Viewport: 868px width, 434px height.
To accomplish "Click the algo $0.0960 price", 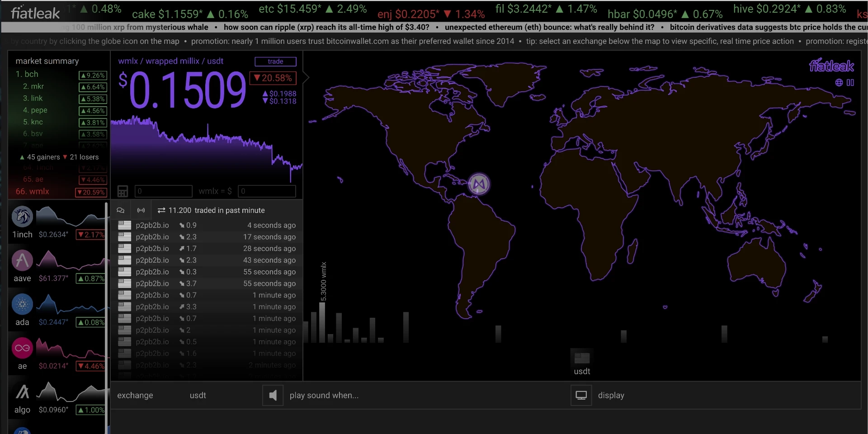I will pyautogui.click(x=53, y=410).
